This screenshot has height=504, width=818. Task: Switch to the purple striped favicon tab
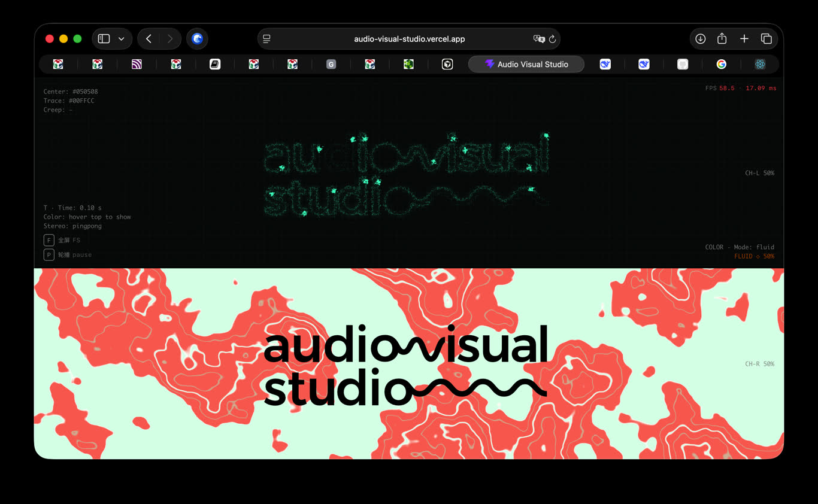[x=137, y=64]
